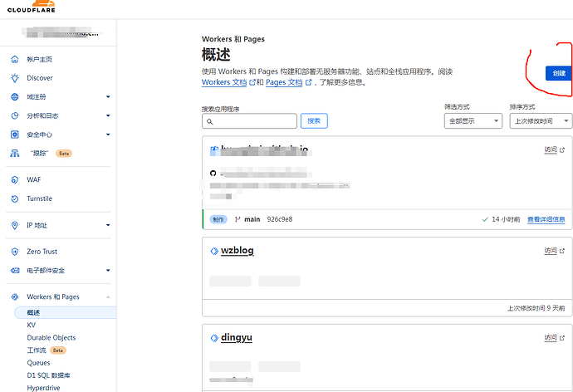The height and width of the screenshot is (392, 573).
Task: Select Hyperdrive in sidebar
Action: click(x=43, y=388)
